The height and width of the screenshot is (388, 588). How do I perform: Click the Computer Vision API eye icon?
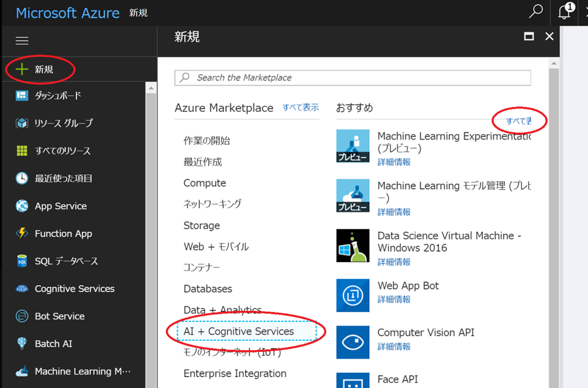pos(353,342)
